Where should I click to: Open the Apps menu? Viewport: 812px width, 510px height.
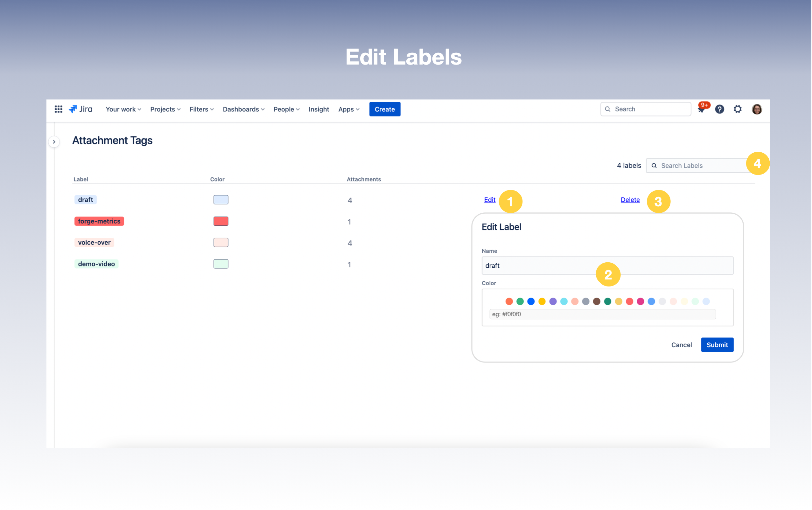pos(349,109)
